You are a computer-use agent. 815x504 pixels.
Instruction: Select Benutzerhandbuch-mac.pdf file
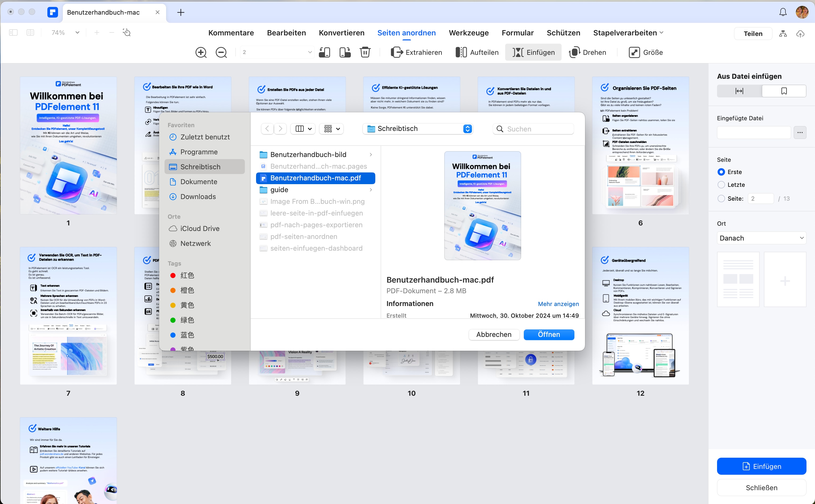pyautogui.click(x=315, y=178)
